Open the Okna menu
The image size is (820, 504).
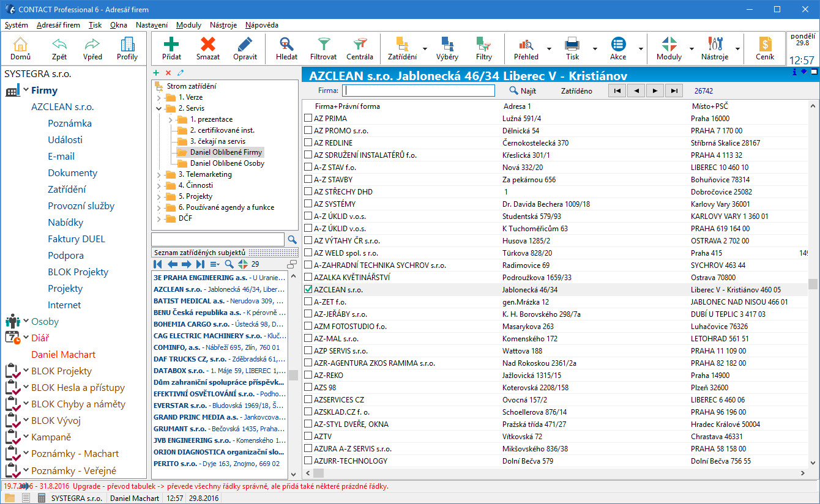119,25
